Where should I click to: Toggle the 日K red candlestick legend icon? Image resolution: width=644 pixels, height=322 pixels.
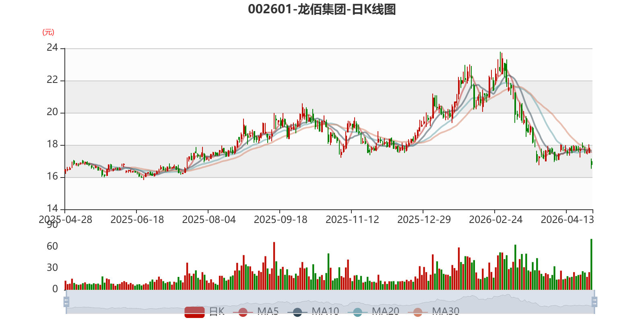[195, 312]
